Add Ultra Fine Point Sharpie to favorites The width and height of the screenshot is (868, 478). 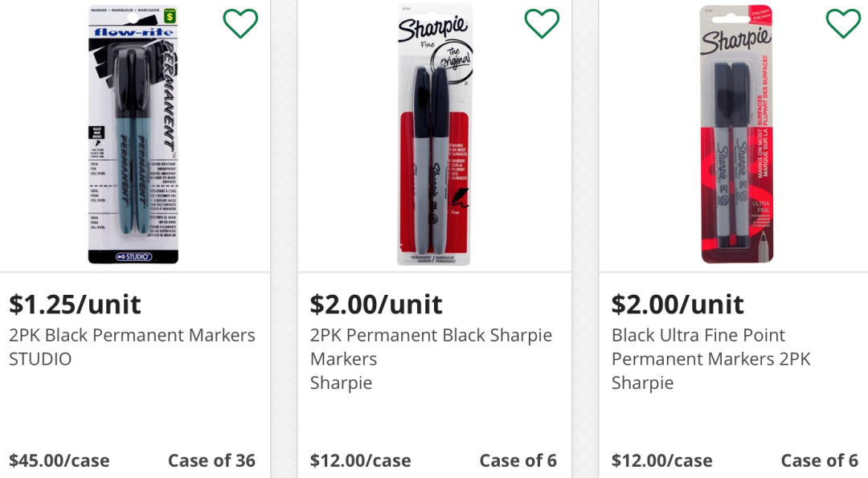click(843, 23)
